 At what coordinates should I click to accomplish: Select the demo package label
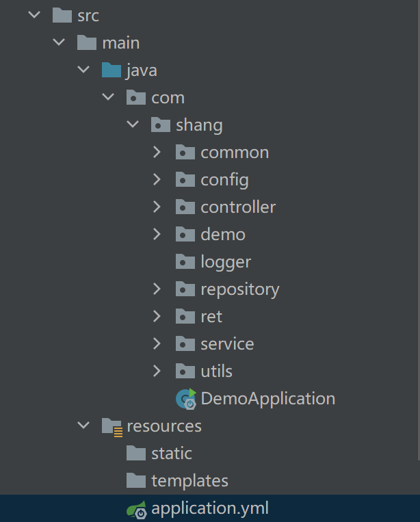point(223,234)
